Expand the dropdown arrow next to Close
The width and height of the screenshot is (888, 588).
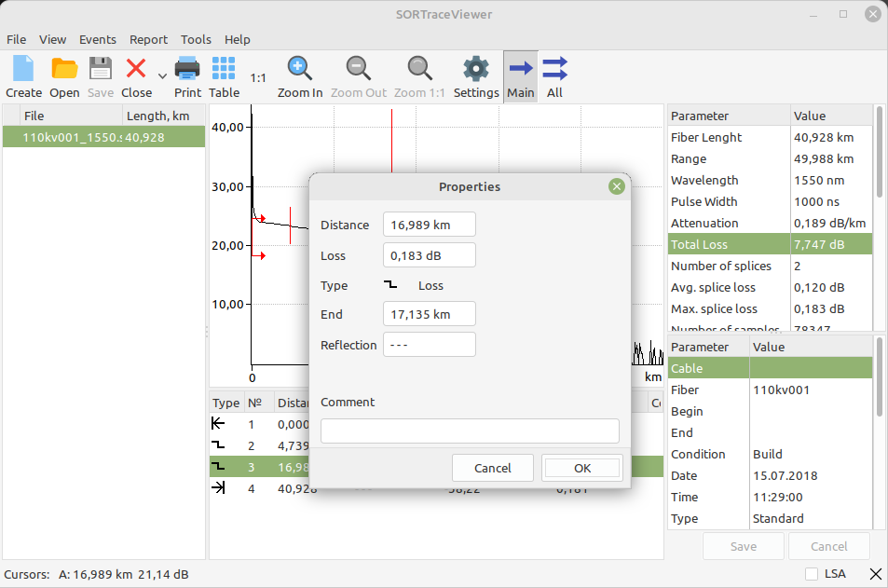click(x=162, y=76)
